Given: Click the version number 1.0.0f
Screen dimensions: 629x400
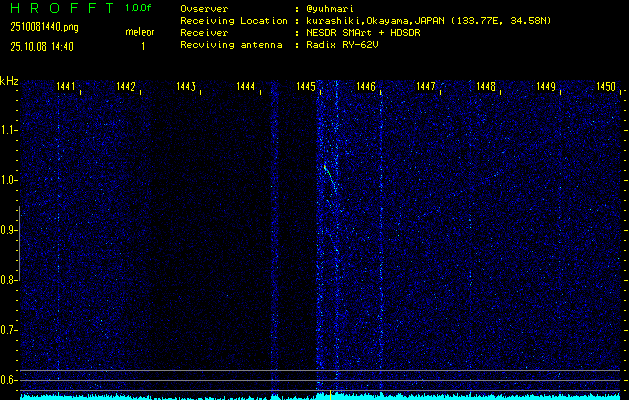Looking at the screenshot, I should [138, 8].
